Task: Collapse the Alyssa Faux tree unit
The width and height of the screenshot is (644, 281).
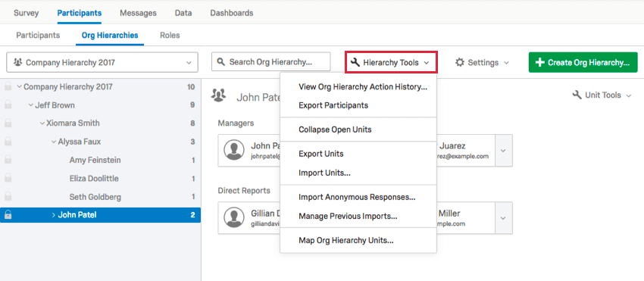Action: 53,142
